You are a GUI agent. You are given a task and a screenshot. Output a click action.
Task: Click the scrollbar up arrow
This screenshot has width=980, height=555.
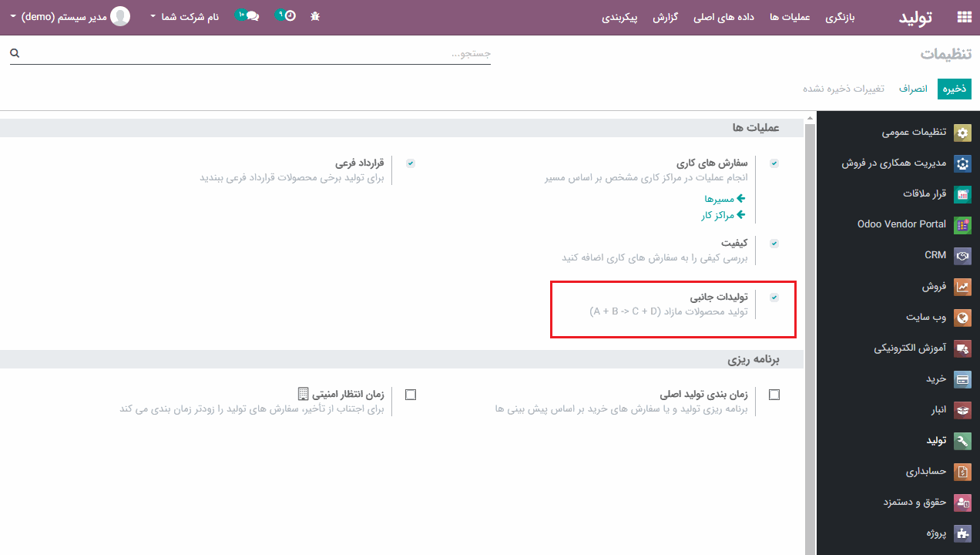tap(810, 119)
